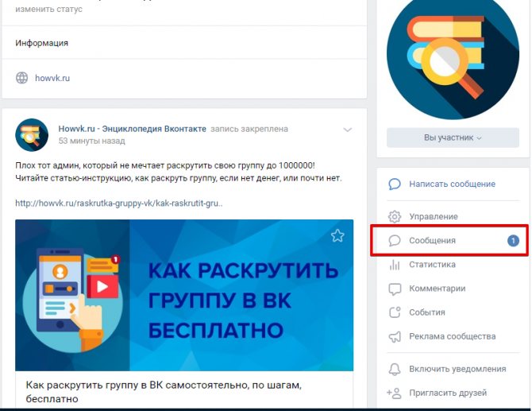The image size is (532, 411).
Task: Open the Управление menu item
Action: (434, 216)
